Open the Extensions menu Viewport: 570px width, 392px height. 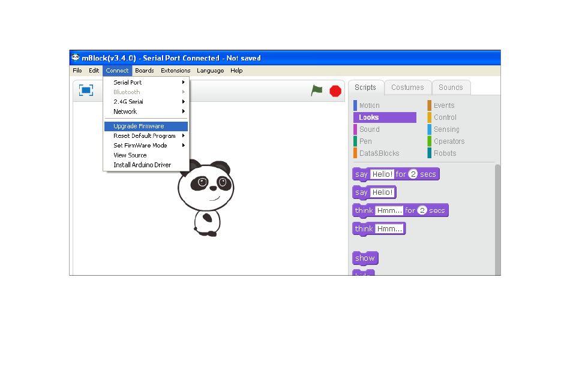pyautogui.click(x=176, y=71)
